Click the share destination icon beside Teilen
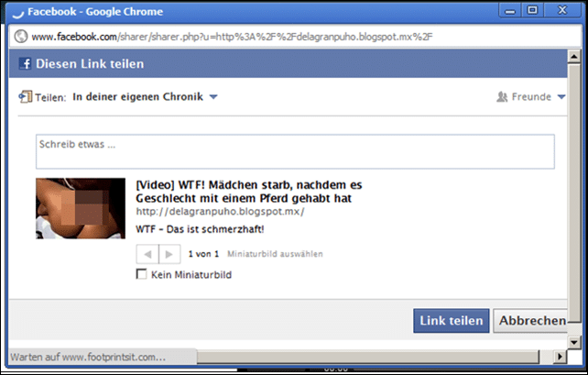Image resolution: width=588 pixels, height=375 pixels. [x=25, y=97]
